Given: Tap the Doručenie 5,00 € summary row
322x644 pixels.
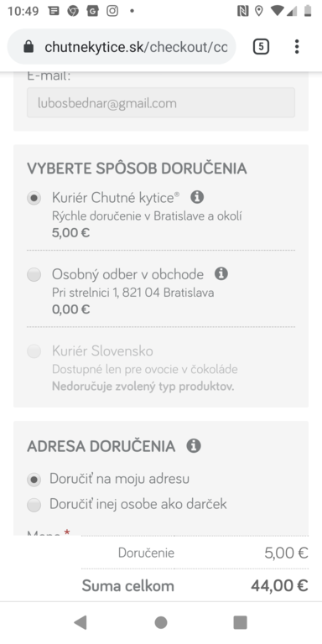Looking at the screenshot, I should 195,553.
